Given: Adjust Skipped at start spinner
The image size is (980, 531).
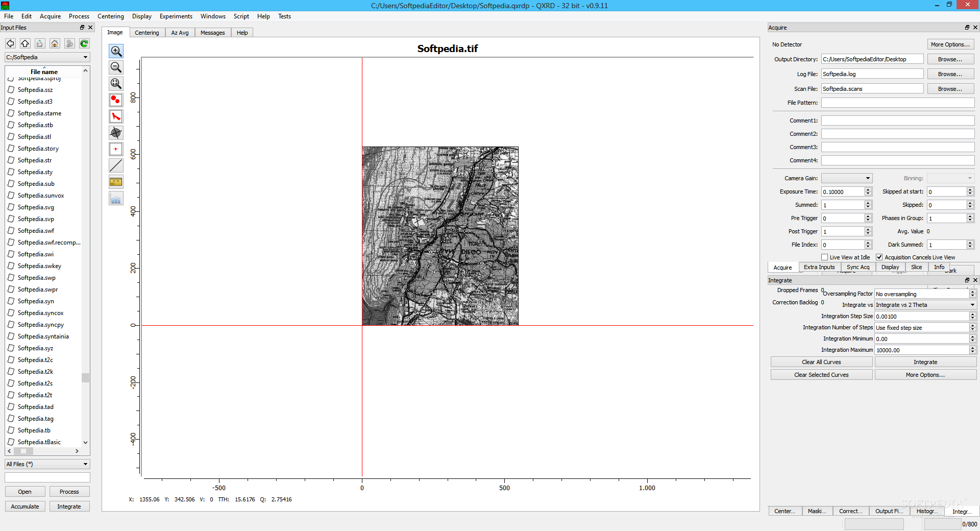Looking at the screenshot, I should [x=970, y=191].
